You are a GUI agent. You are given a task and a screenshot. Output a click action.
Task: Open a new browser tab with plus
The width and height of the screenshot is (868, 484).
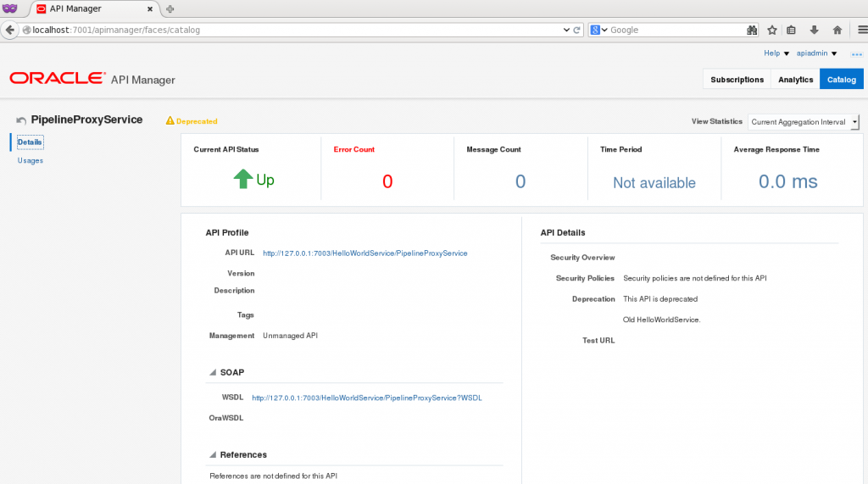[x=170, y=9]
